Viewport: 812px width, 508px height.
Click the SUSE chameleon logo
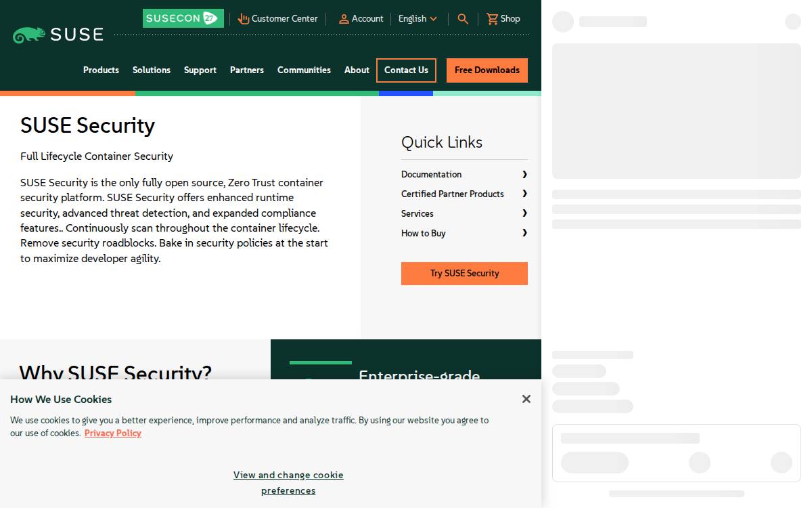(58, 35)
